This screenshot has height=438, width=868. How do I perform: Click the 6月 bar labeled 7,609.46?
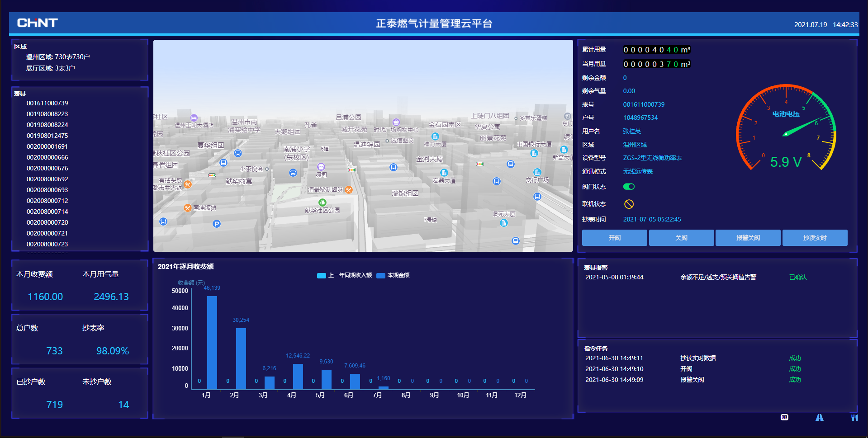coord(355,381)
